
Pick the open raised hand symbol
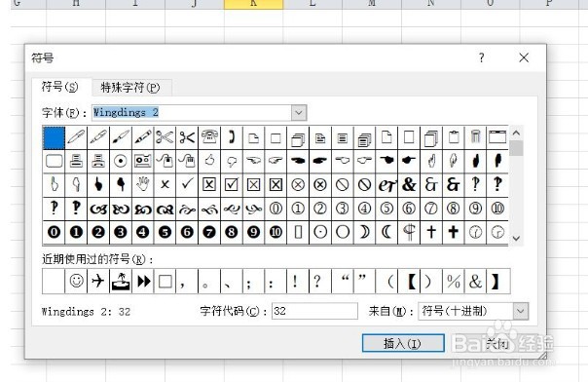(x=143, y=184)
